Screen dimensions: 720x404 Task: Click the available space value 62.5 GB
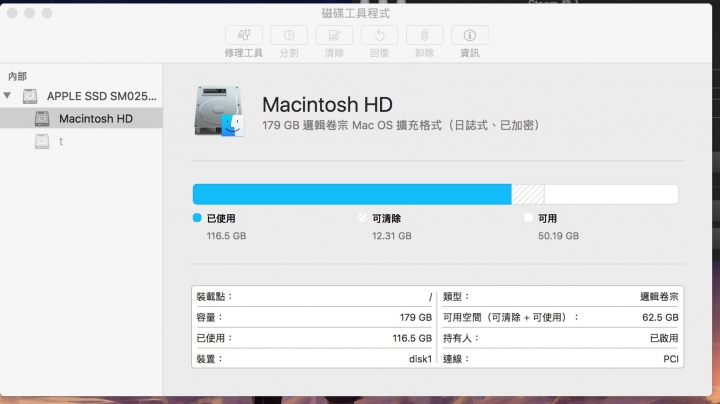pos(660,317)
